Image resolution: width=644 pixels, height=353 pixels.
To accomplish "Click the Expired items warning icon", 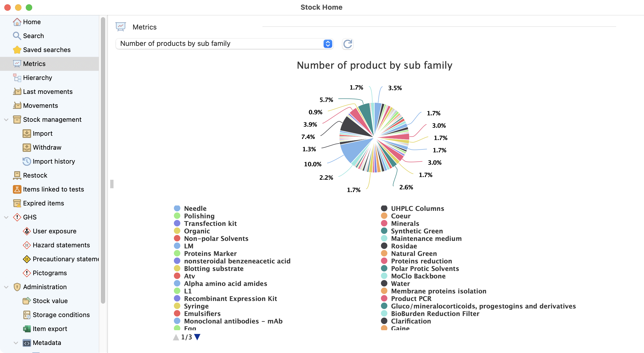I will (17, 203).
